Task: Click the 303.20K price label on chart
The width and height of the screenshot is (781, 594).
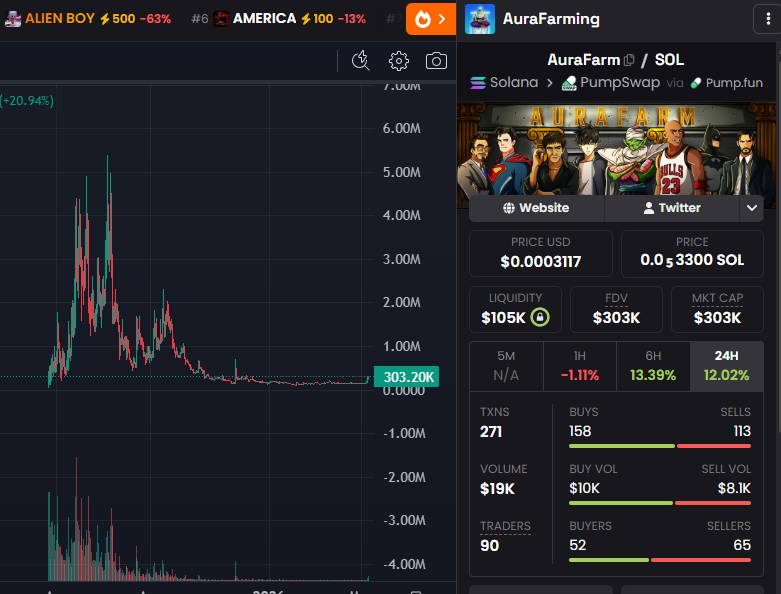Action: 406,377
